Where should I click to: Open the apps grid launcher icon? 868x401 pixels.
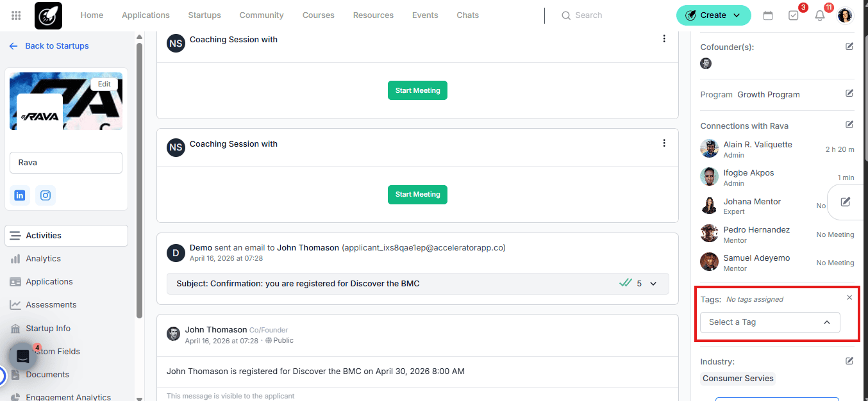[x=16, y=15]
